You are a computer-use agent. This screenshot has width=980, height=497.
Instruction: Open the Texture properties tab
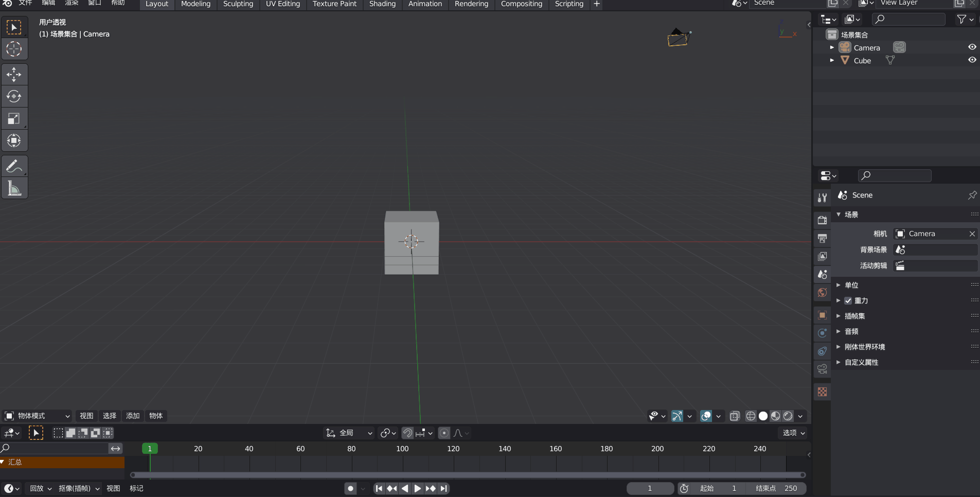[822, 392]
